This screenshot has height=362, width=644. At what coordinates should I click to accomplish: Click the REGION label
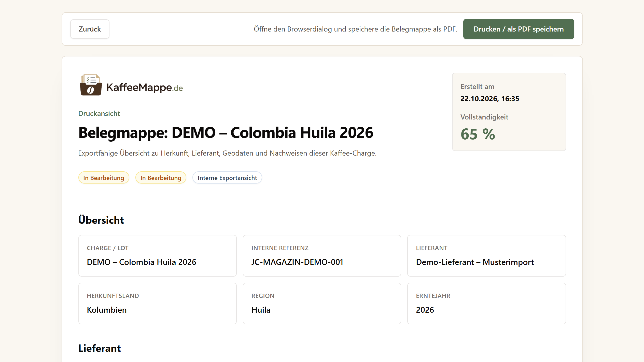pyautogui.click(x=263, y=296)
